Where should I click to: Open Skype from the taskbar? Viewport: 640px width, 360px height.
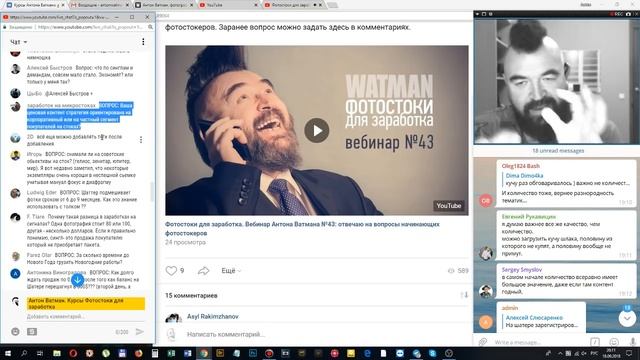tap(432, 353)
